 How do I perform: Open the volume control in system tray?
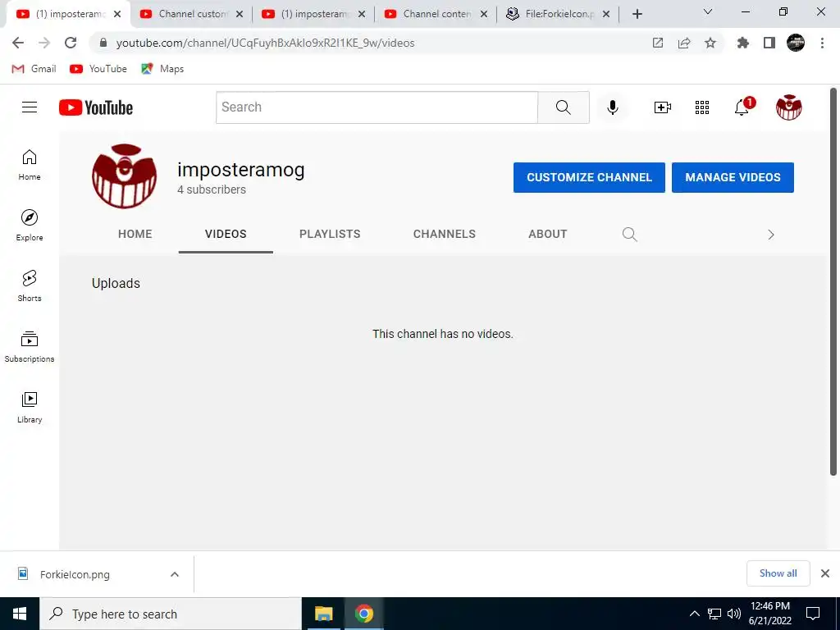point(734,614)
